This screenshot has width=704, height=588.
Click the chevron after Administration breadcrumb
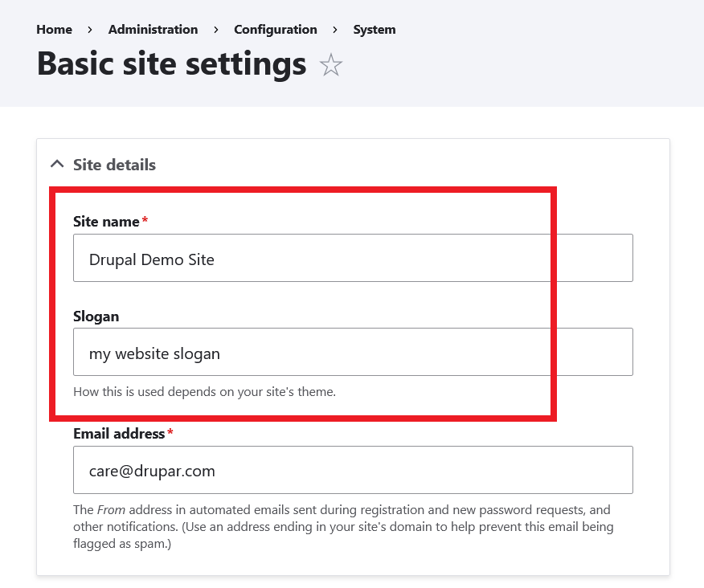(x=215, y=29)
